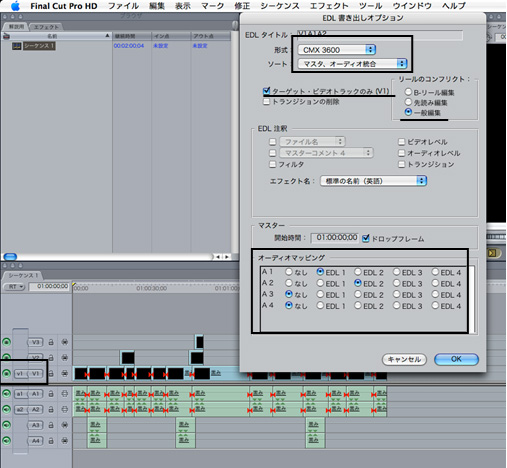Click the 開始時間 timecode field
Screen dimensions: 507x468
tap(335, 238)
